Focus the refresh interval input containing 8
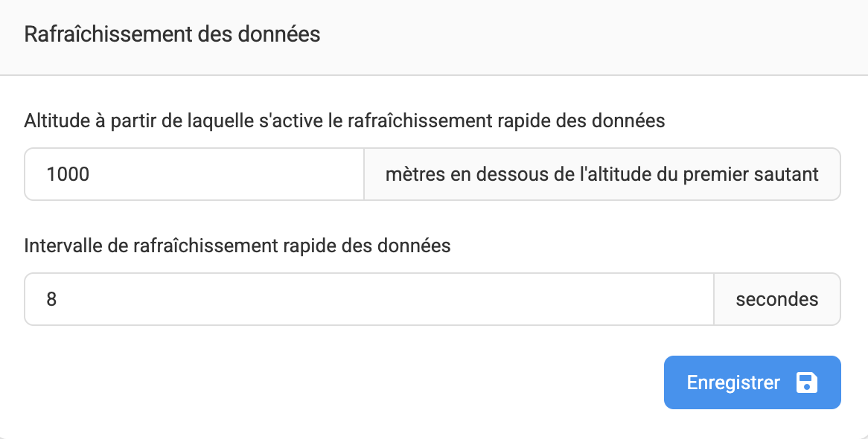The height and width of the screenshot is (439, 868). (368, 300)
